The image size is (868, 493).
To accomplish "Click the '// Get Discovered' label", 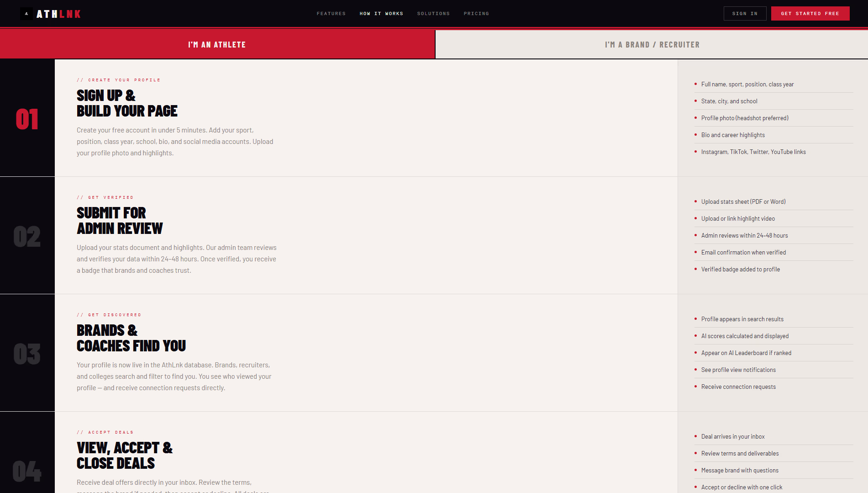I will tap(109, 315).
